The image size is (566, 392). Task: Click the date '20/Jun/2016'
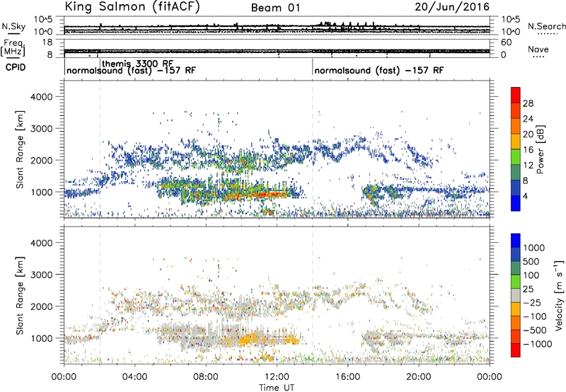pyautogui.click(x=452, y=7)
